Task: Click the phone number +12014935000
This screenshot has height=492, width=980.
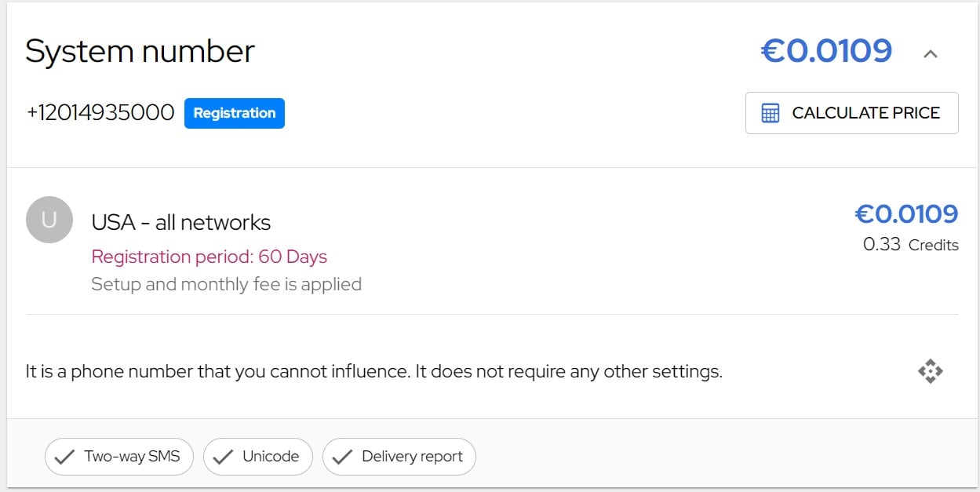Action: 100,113
